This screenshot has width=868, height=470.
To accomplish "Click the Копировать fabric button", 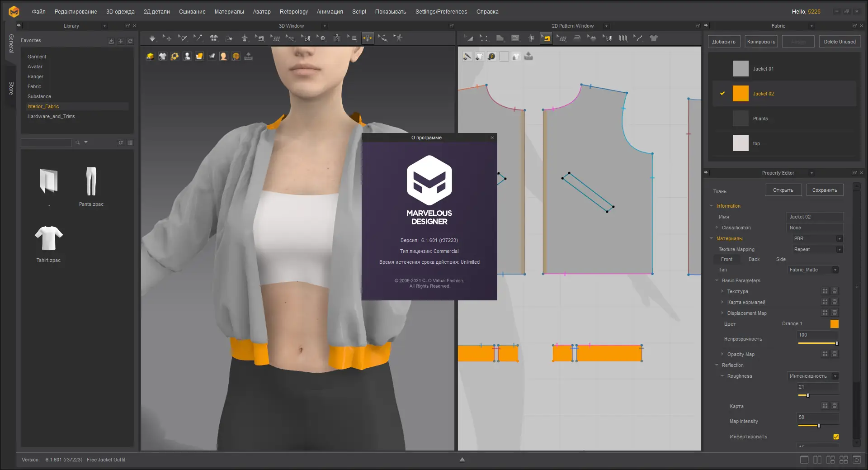I will (x=761, y=42).
